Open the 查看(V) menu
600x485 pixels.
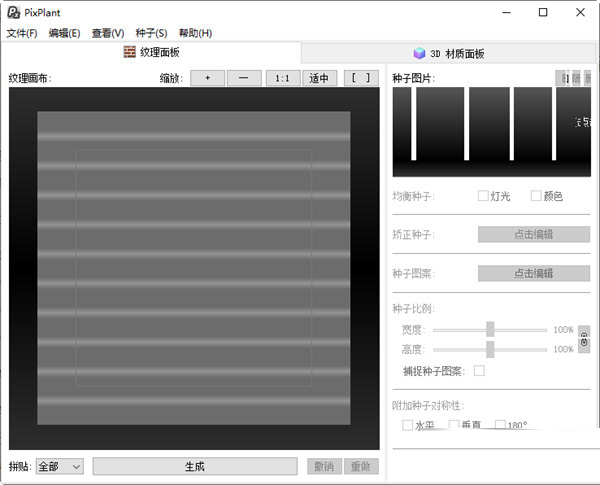tap(108, 33)
